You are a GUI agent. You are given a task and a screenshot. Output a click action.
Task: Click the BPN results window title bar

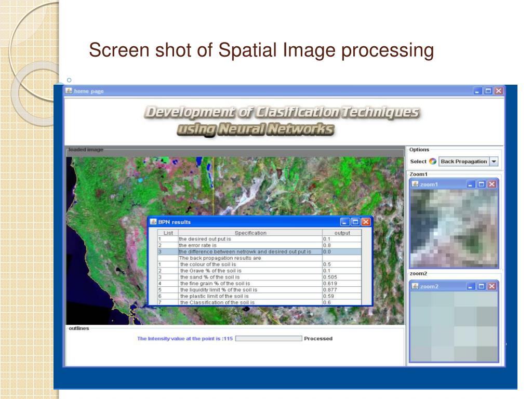click(x=260, y=222)
